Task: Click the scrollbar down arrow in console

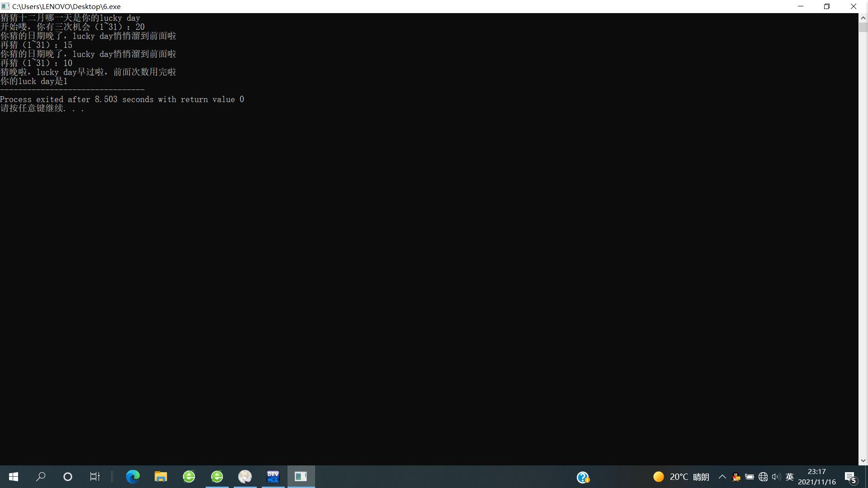Action: coord(863,460)
